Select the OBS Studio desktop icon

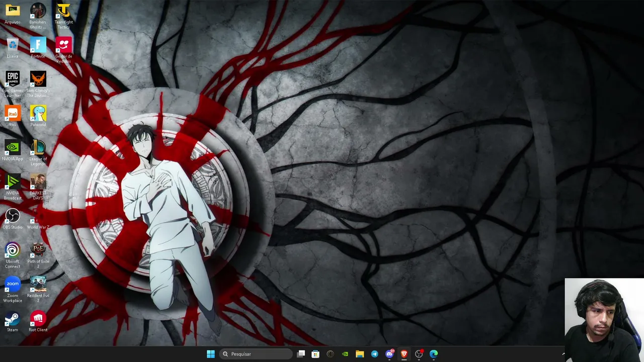pyautogui.click(x=13, y=219)
